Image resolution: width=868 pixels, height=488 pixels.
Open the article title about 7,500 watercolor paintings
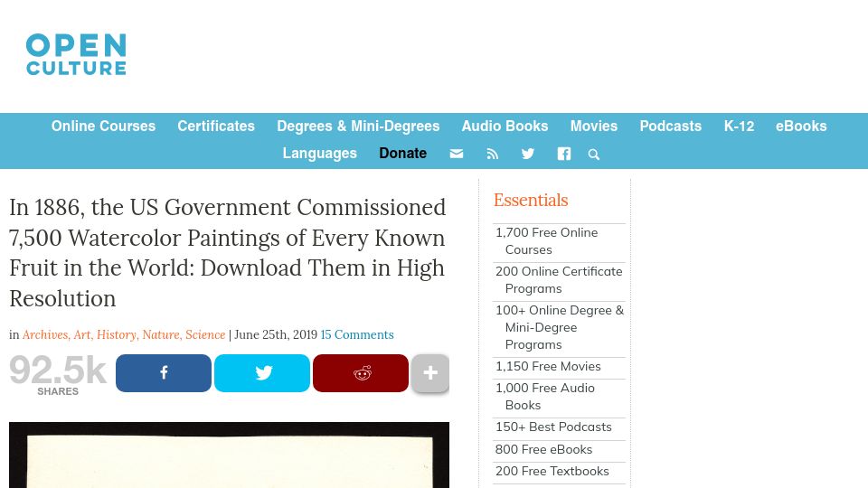pyautogui.click(x=228, y=253)
